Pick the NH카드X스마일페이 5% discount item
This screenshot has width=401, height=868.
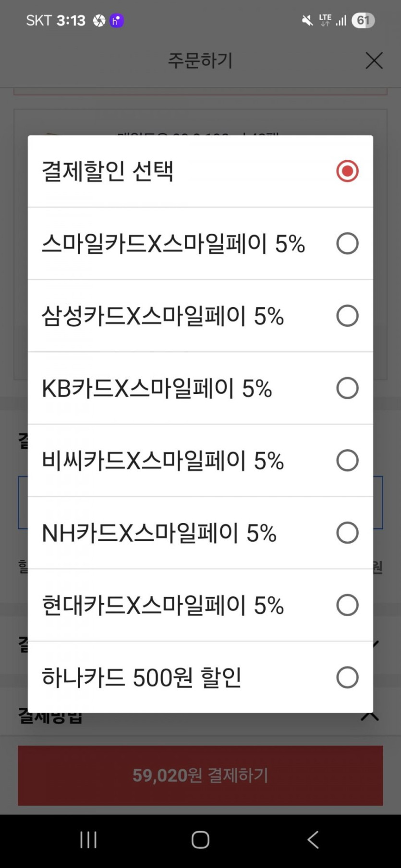tap(159, 533)
